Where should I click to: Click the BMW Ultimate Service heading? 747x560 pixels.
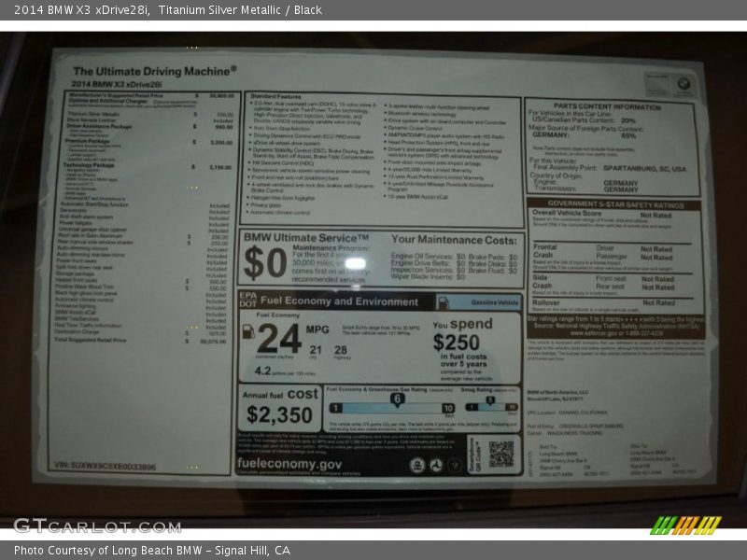[x=306, y=238]
